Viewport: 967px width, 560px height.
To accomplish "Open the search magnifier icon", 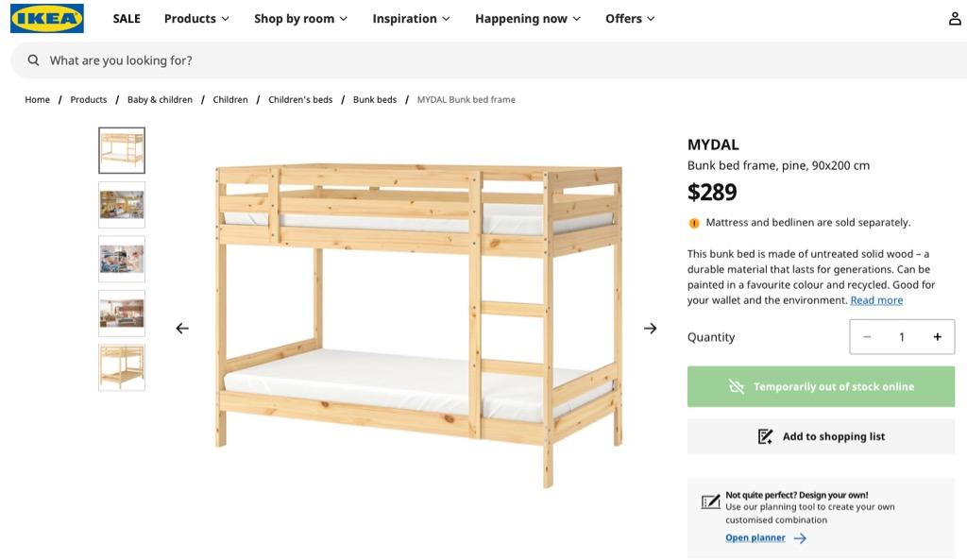I will click(x=33, y=59).
